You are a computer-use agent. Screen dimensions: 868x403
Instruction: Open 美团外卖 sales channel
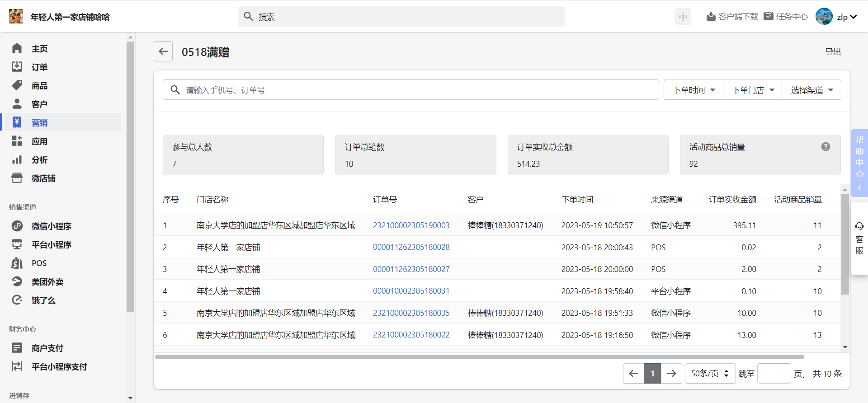[x=47, y=281]
